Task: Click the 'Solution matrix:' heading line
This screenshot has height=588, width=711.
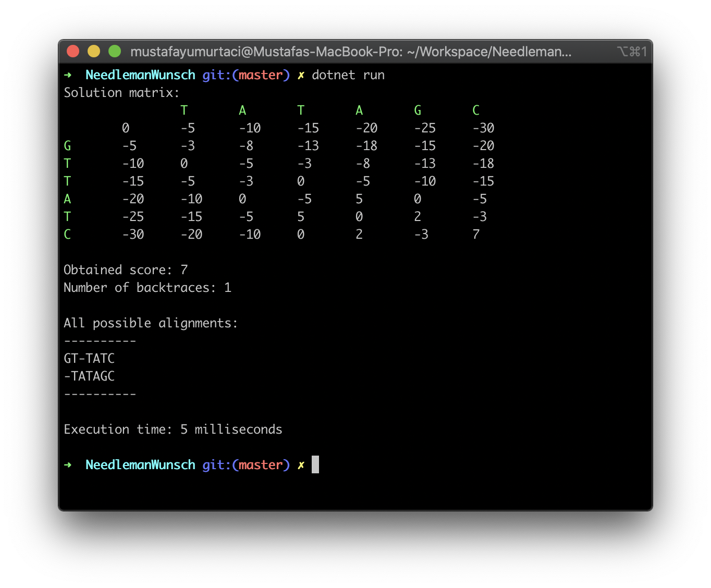Action: (121, 93)
